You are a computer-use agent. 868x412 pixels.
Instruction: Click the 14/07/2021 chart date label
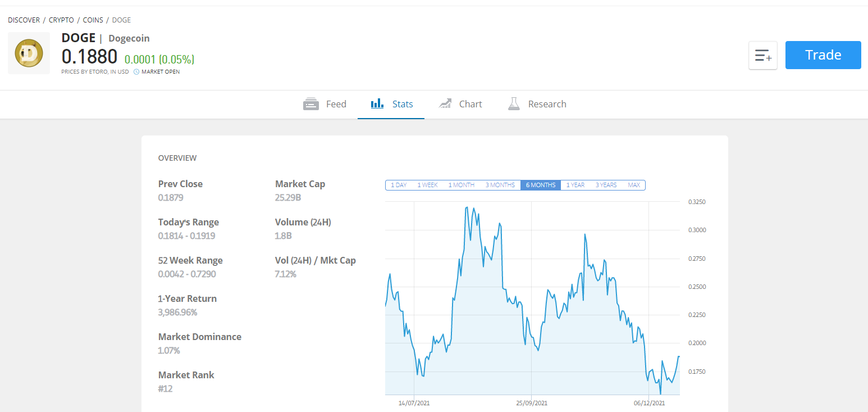[x=414, y=403]
